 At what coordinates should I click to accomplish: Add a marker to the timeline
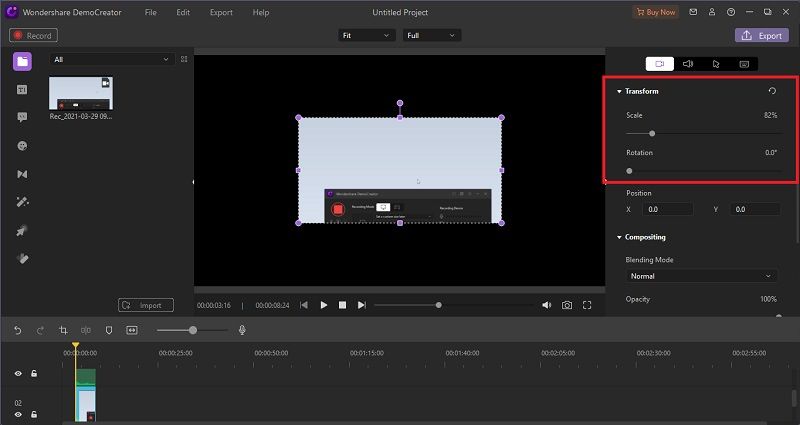click(109, 330)
